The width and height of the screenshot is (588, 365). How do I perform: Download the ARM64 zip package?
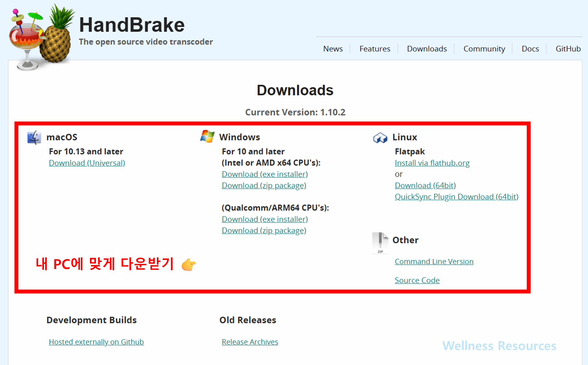tap(264, 231)
